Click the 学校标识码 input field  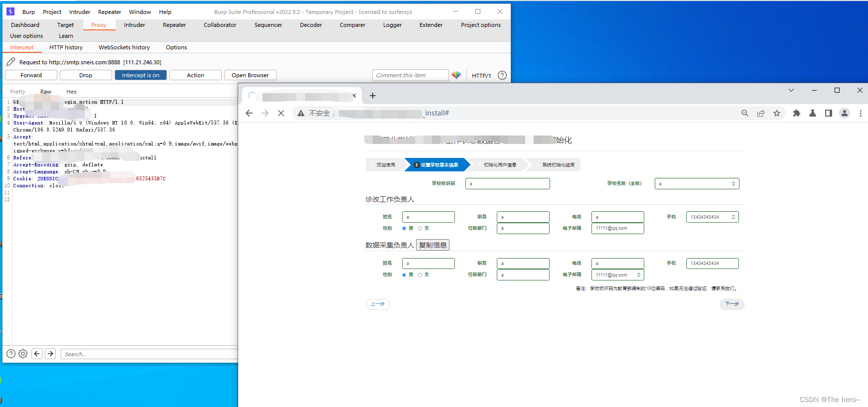coord(508,184)
